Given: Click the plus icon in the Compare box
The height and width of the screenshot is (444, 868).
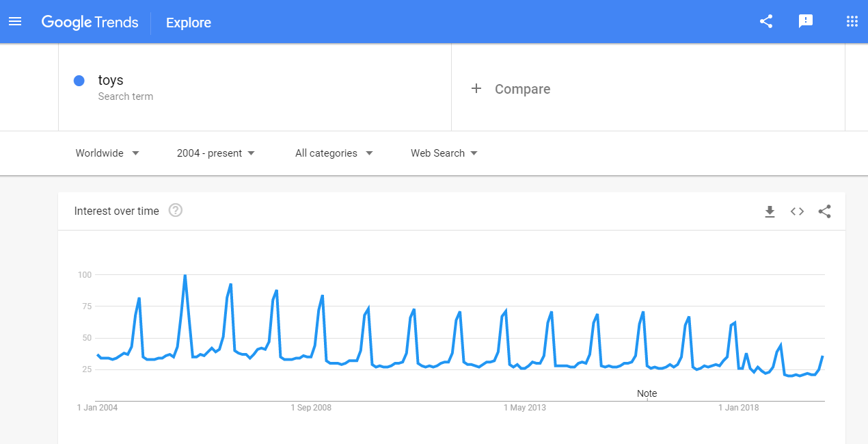Looking at the screenshot, I should pos(476,88).
